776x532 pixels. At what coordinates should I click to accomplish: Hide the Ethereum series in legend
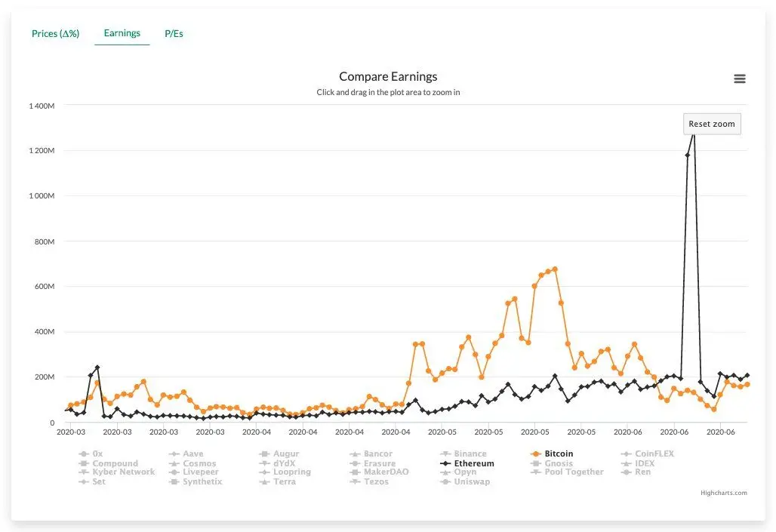473,463
